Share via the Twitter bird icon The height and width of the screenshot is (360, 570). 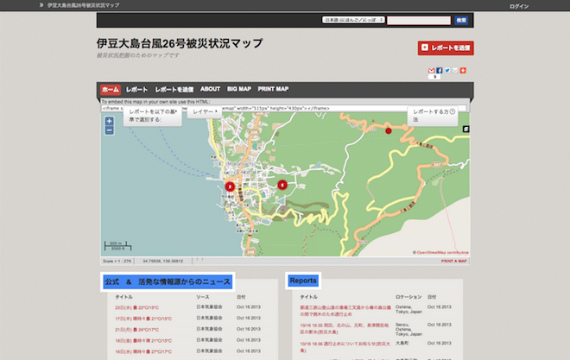pos(447,71)
